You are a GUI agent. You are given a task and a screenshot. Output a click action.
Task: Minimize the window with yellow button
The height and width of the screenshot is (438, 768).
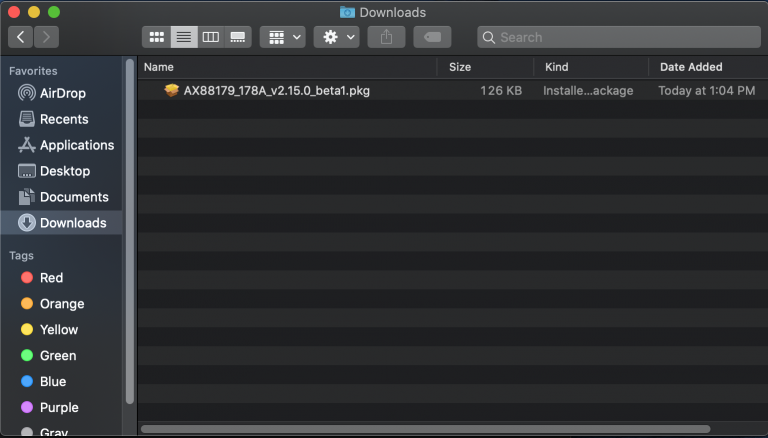pyautogui.click(x=34, y=12)
